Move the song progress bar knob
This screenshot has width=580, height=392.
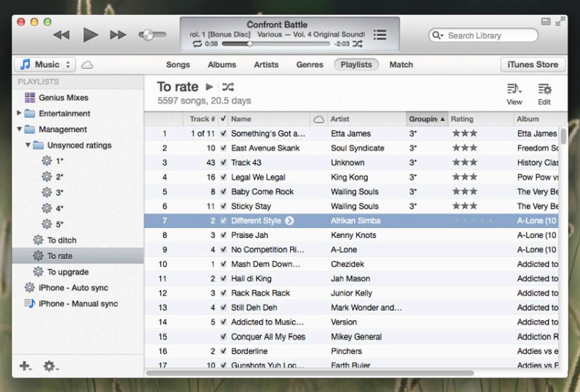pos(250,44)
